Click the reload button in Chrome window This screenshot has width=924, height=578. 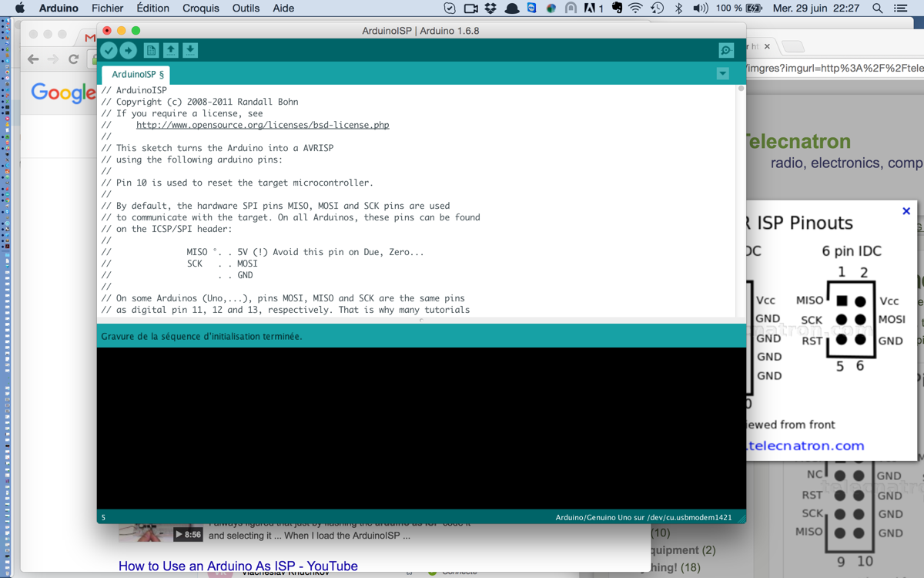coord(74,59)
